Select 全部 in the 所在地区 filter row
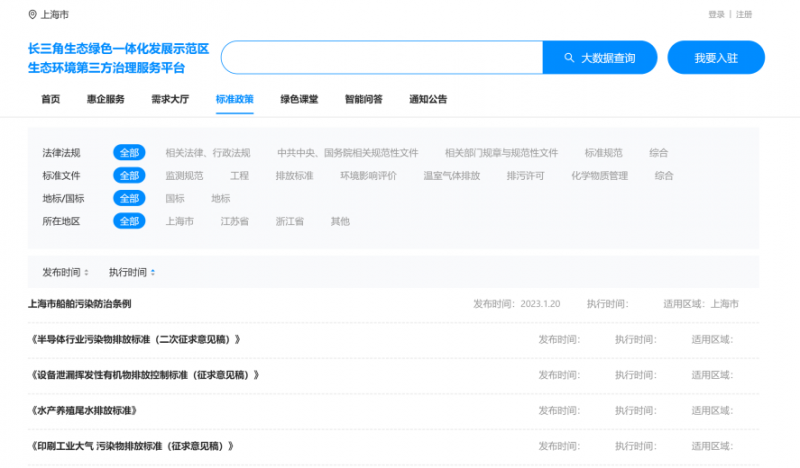 [129, 221]
